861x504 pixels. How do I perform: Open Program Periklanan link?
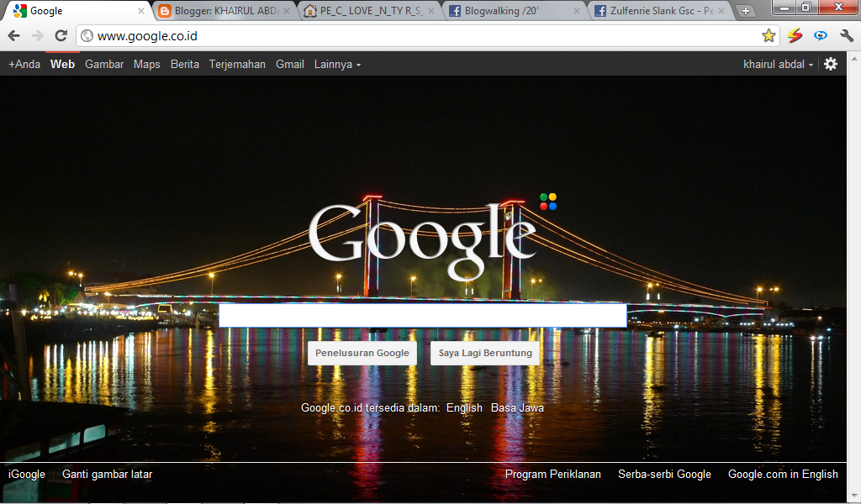click(x=553, y=475)
